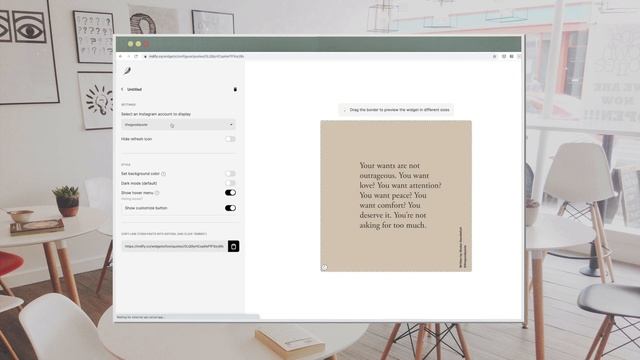Click the browser address bar URL
Screen dimensions: 640x360
coord(196,56)
